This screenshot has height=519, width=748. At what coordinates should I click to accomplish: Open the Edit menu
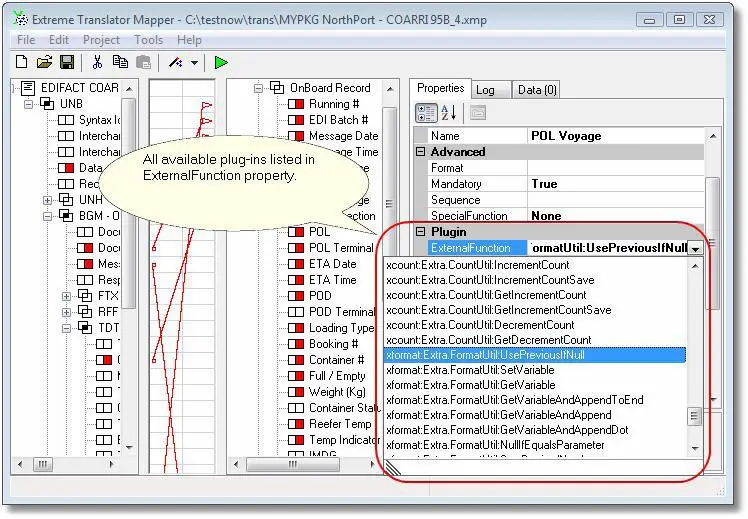[x=59, y=40]
